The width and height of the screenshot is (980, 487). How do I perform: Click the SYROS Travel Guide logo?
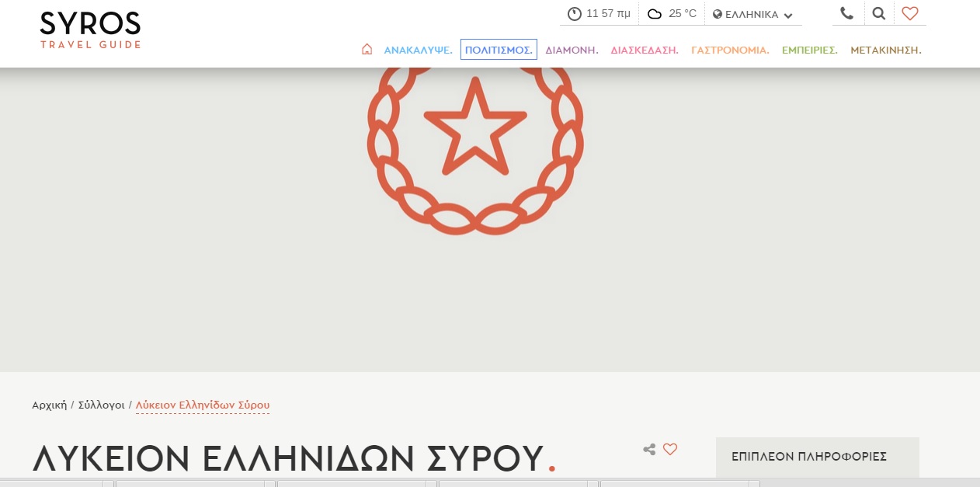90,30
